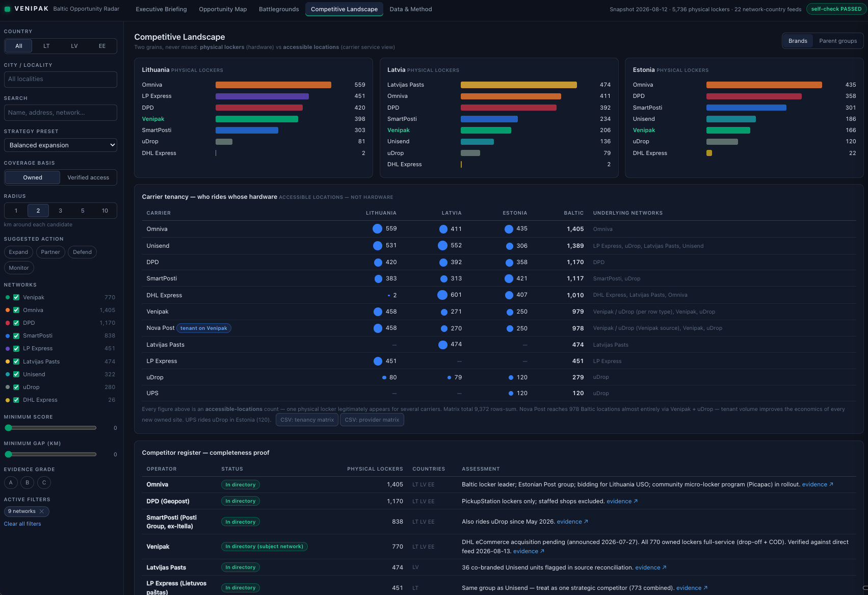Set coverage basis to Owned
This screenshot has width=868, height=595.
33,177
